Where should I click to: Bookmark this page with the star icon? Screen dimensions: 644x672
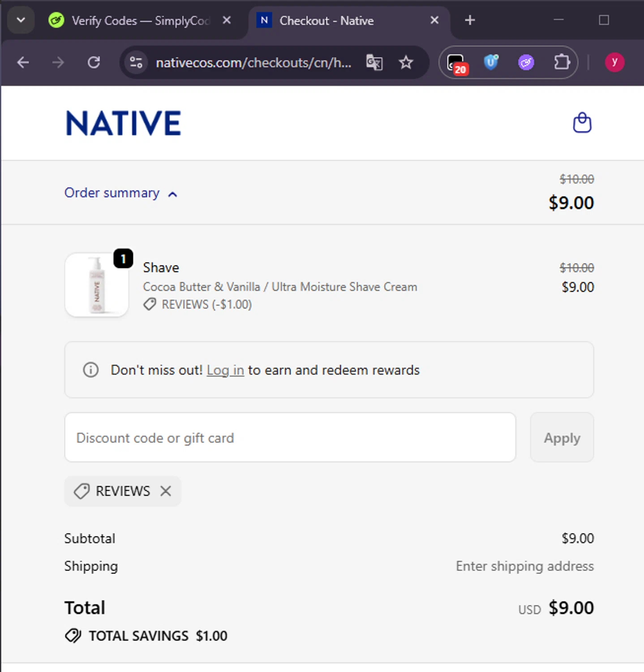(406, 62)
